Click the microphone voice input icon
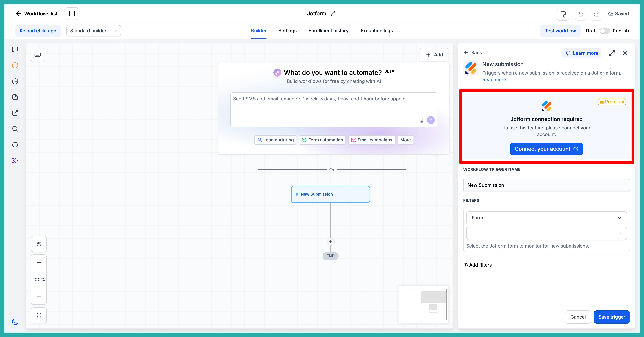The width and height of the screenshot is (644, 337). pos(422,120)
